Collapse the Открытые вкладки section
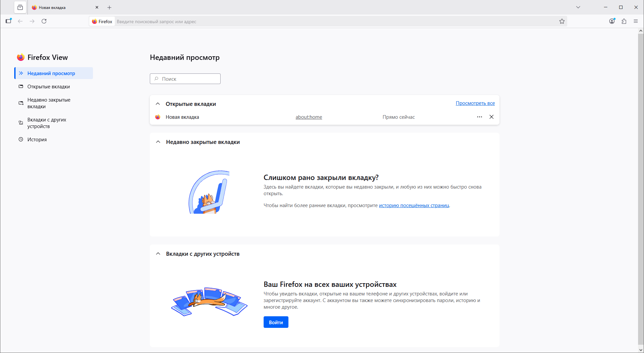The image size is (644, 353). 158,104
